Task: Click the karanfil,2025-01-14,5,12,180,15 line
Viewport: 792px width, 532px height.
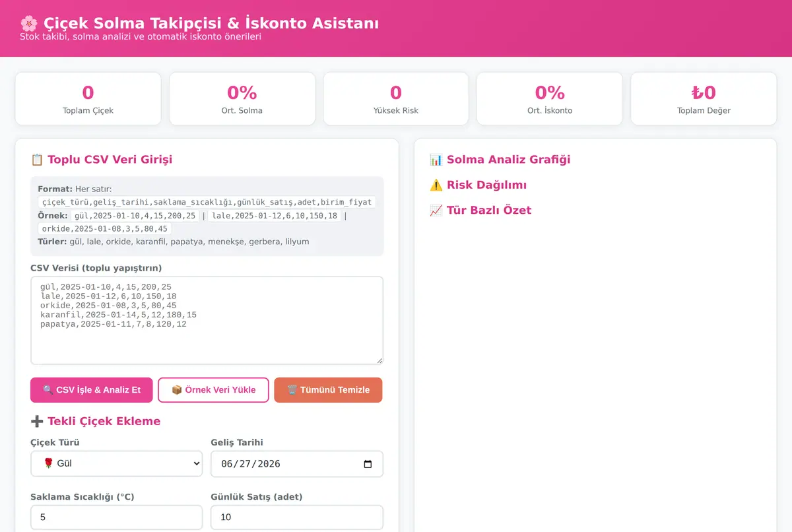Action: tap(119, 315)
